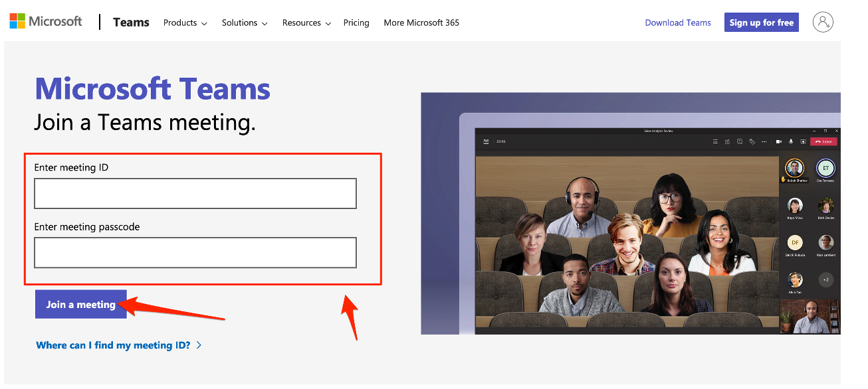Select Kayo Miwa's participant thumbnail
This screenshot has width=868, height=389.
point(794,207)
